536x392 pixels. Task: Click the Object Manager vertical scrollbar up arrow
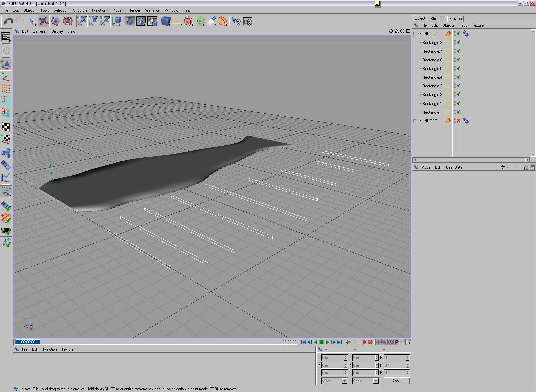[x=533, y=31]
